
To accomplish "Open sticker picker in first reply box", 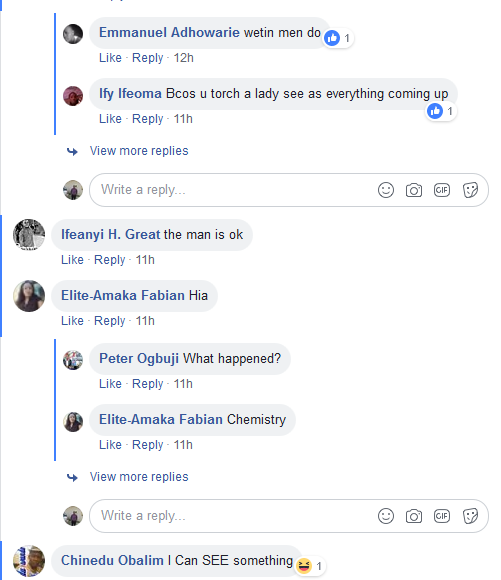I will click(470, 190).
